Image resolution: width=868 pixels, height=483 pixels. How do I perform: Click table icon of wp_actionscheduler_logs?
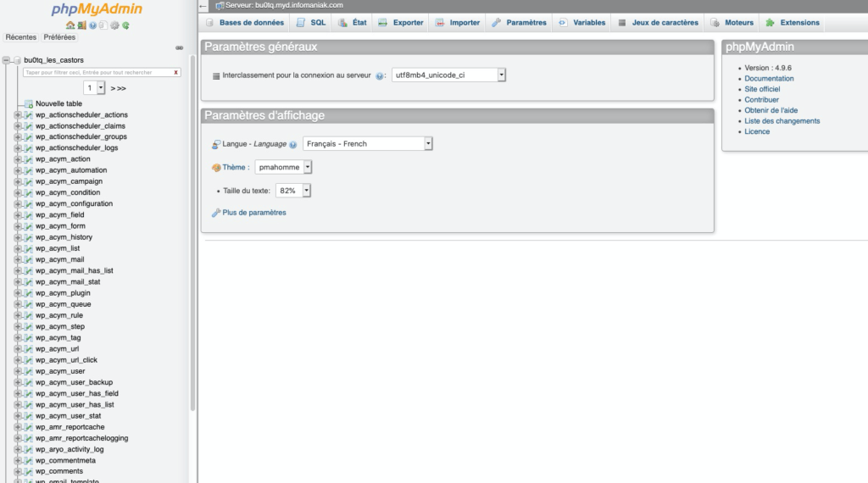click(x=29, y=148)
